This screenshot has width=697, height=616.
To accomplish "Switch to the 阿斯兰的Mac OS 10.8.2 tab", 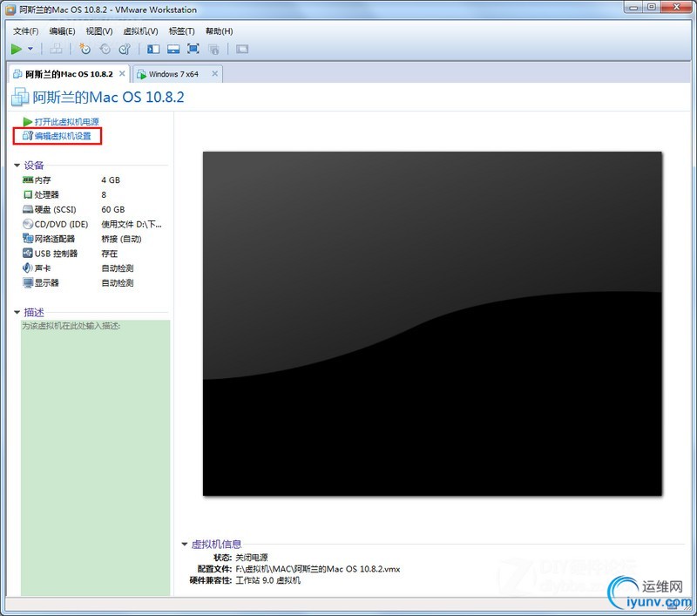I will tap(69, 74).
